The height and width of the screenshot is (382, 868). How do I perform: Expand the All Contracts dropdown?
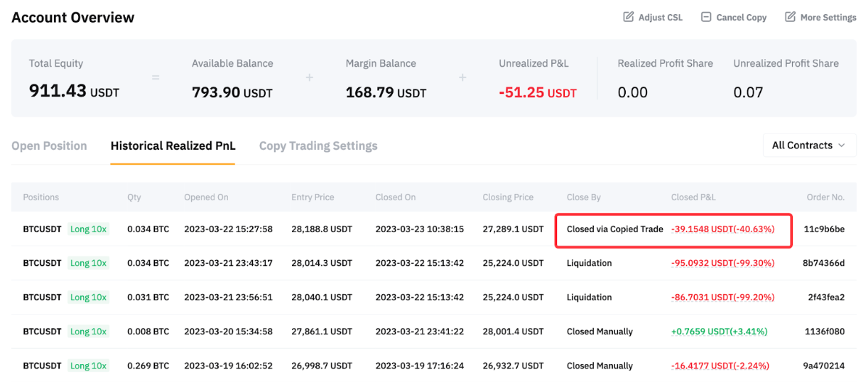[808, 145]
